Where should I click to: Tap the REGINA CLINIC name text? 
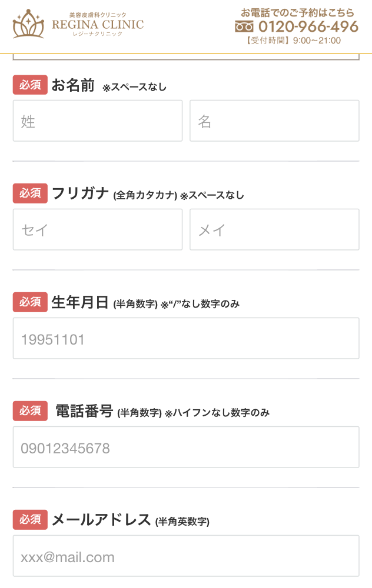pos(97,25)
